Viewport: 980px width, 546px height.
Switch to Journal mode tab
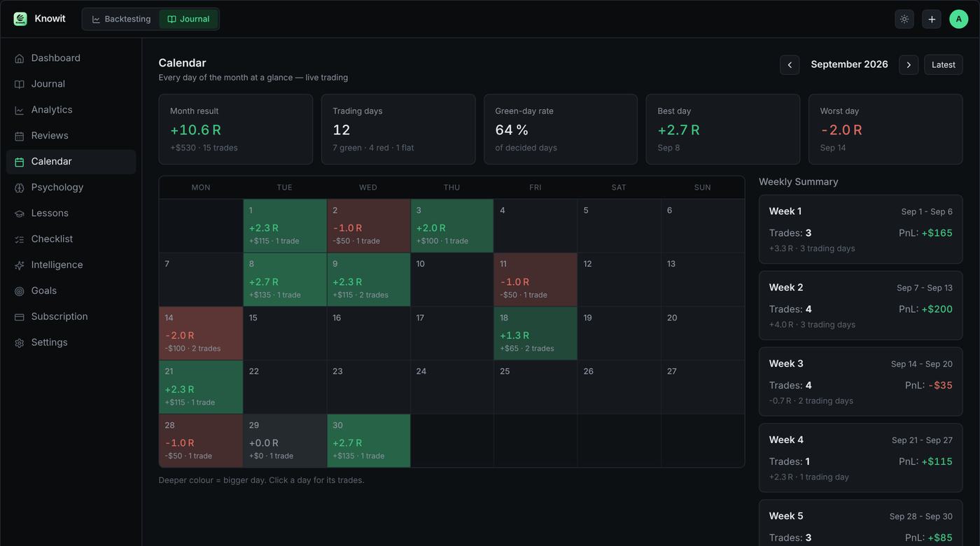tap(188, 19)
